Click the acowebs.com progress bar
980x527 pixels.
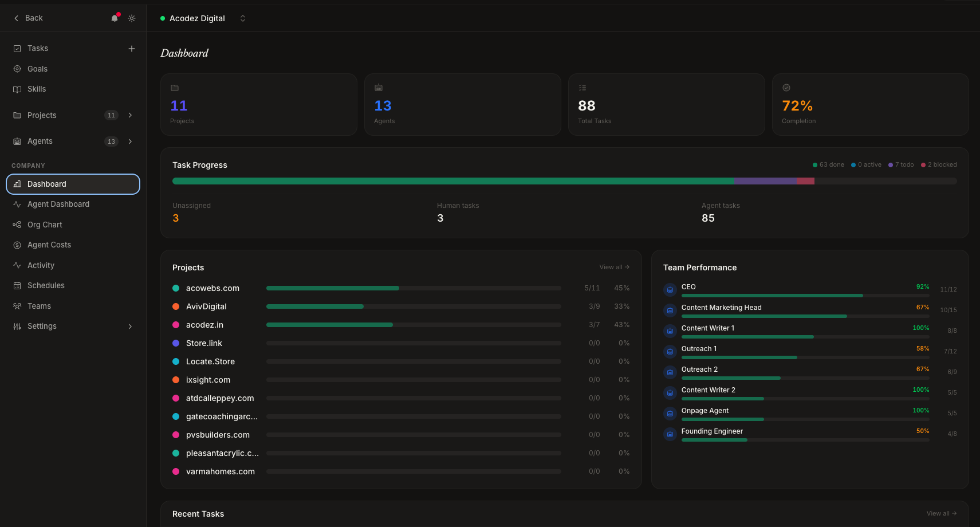414,288
